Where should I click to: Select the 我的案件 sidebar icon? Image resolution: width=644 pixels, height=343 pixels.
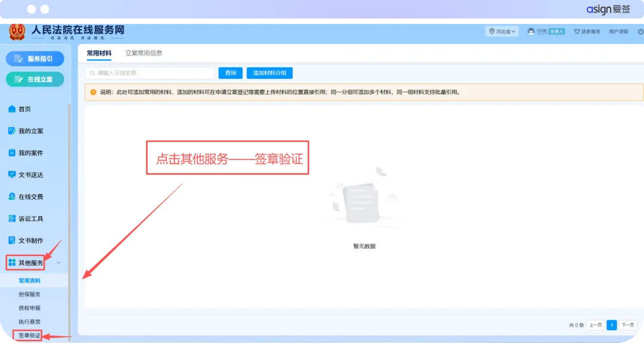(12, 153)
